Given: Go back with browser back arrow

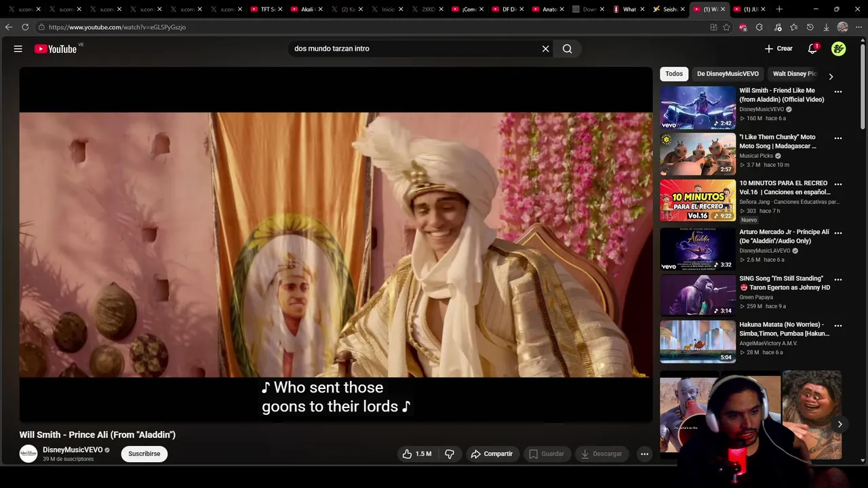Looking at the screenshot, I should coord(9,27).
